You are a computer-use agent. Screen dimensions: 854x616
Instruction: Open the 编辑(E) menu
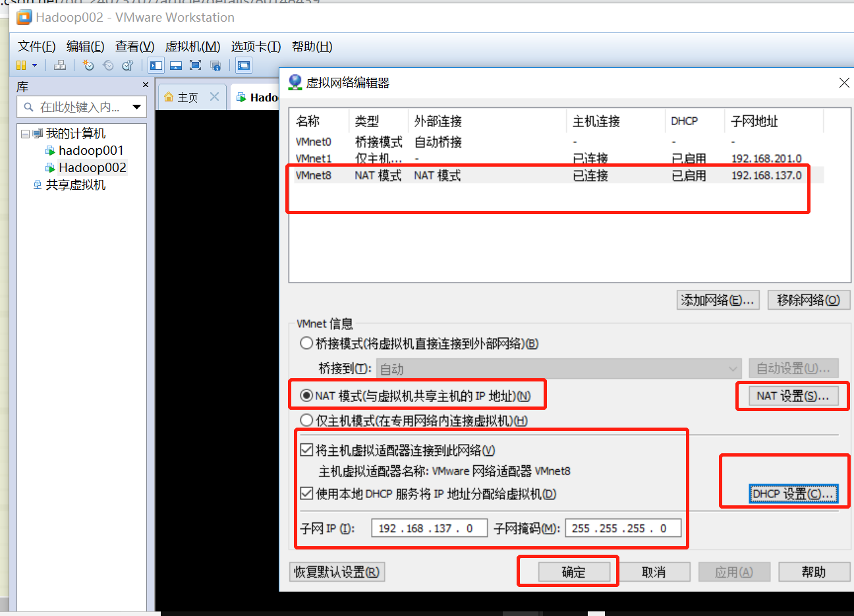(x=85, y=46)
